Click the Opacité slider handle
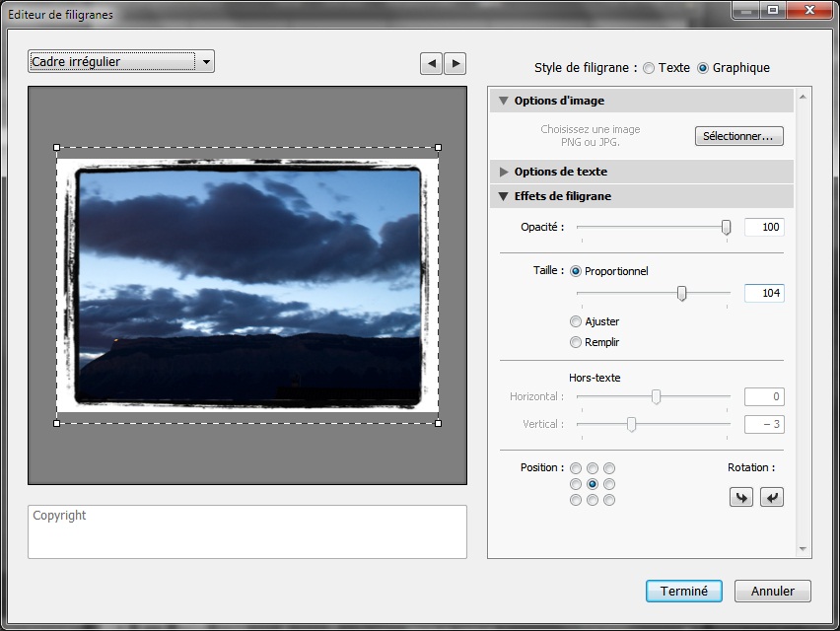 pyautogui.click(x=726, y=227)
